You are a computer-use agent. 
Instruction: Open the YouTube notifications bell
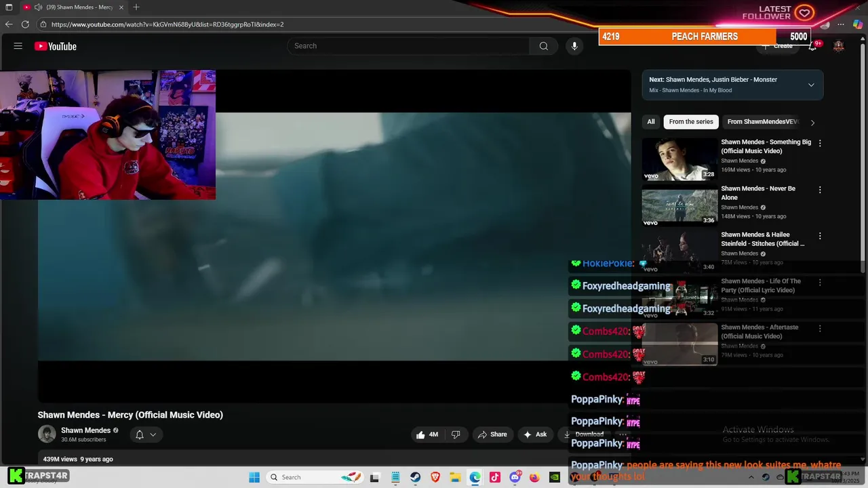point(812,46)
